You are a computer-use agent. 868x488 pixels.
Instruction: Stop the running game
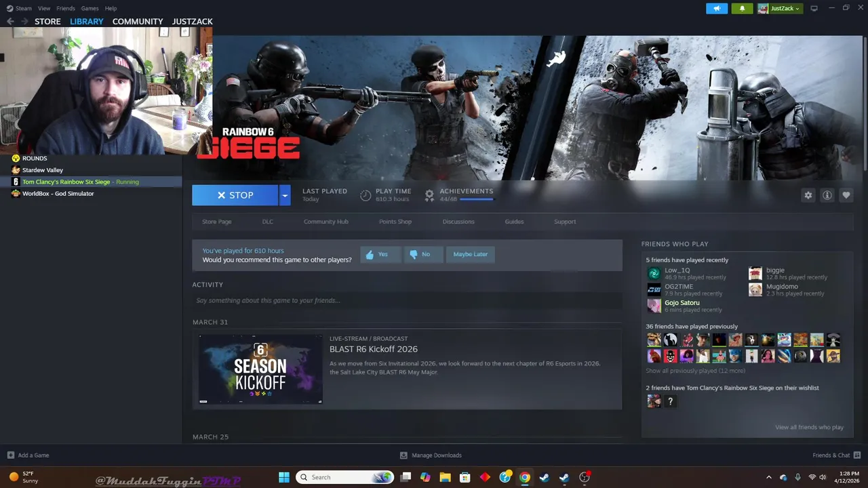point(235,195)
